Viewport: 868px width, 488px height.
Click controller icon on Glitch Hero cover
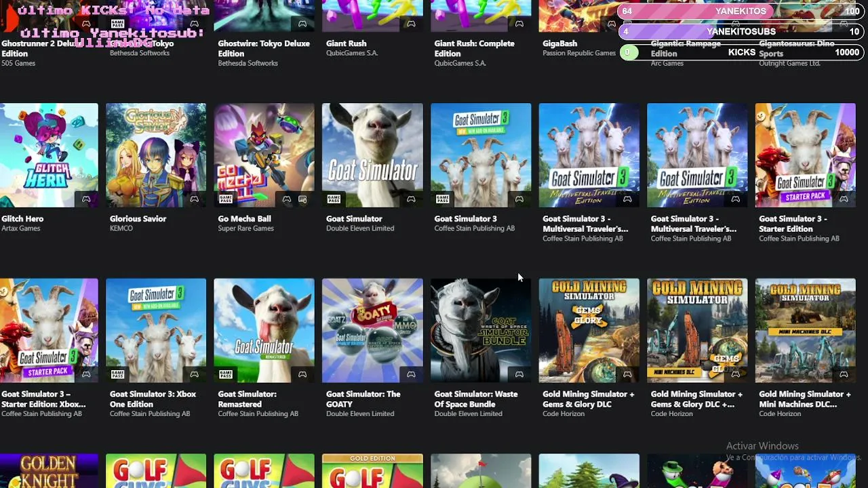tap(86, 199)
